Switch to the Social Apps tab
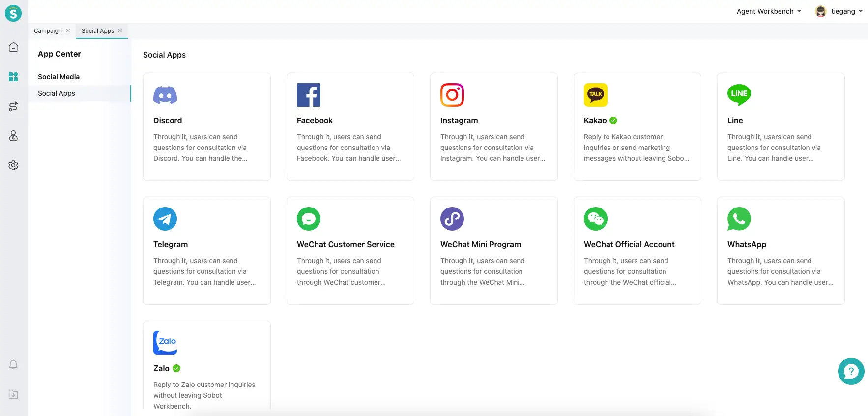The width and height of the screenshot is (868, 416). pyautogui.click(x=98, y=30)
